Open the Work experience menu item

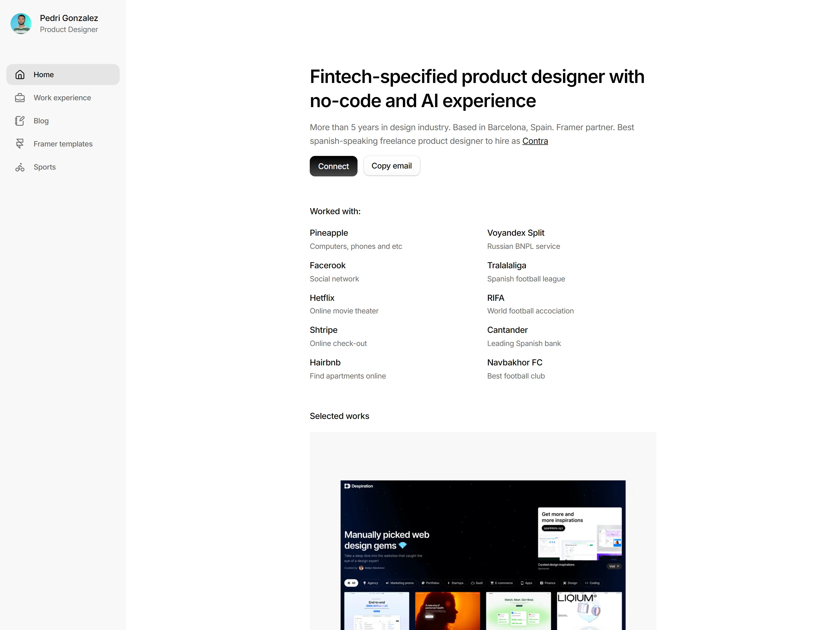[63, 98]
